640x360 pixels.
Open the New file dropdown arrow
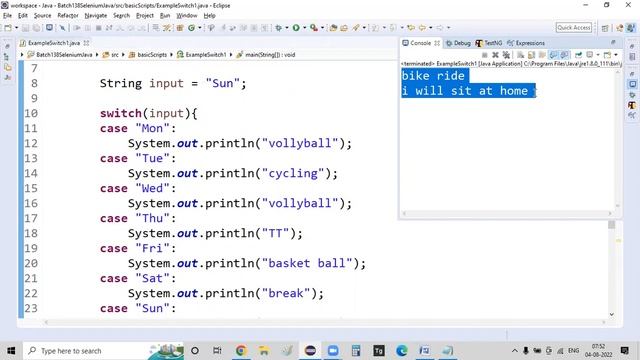click(x=16, y=28)
